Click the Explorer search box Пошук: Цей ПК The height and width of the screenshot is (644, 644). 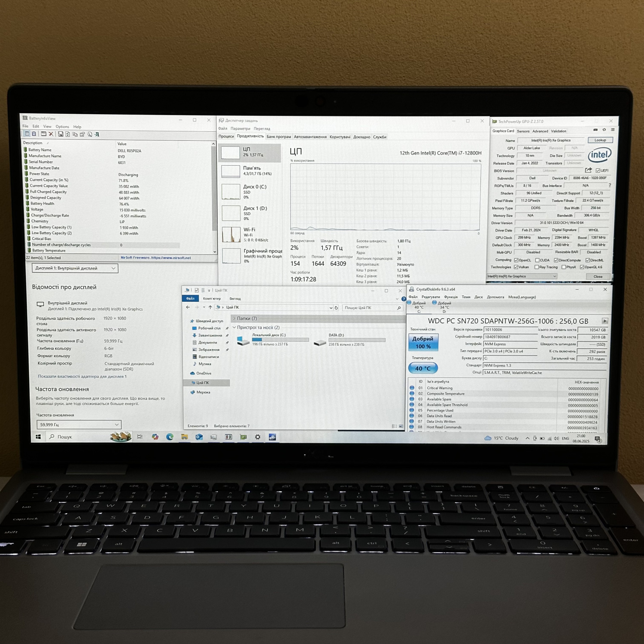click(x=373, y=308)
